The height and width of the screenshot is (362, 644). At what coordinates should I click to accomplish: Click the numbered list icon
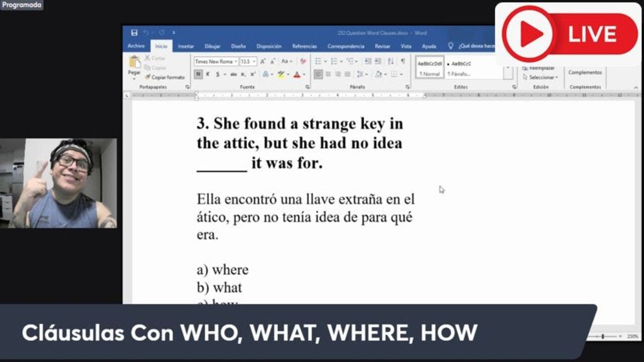[x=334, y=61]
